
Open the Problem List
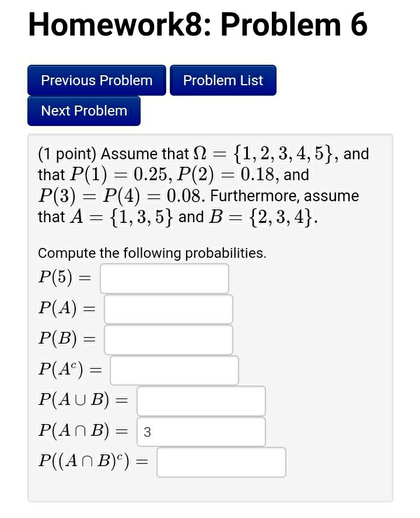(x=223, y=80)
